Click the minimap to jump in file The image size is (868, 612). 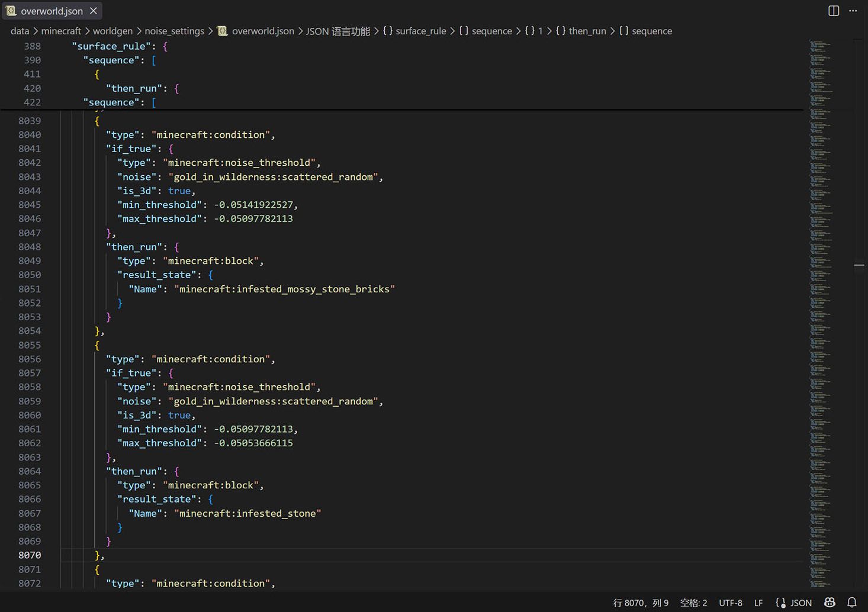[821, 314]
